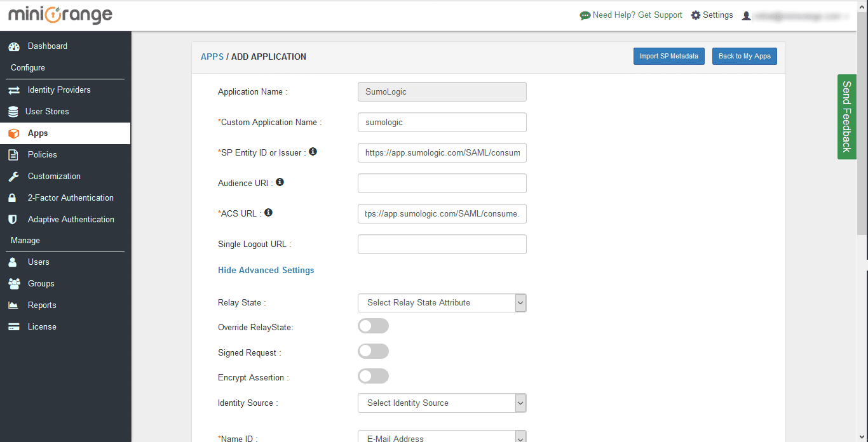This screenshot has width=868, height=442.
Task: Click the Adaptive Authentication shield icon
Action: coord(12,220)
